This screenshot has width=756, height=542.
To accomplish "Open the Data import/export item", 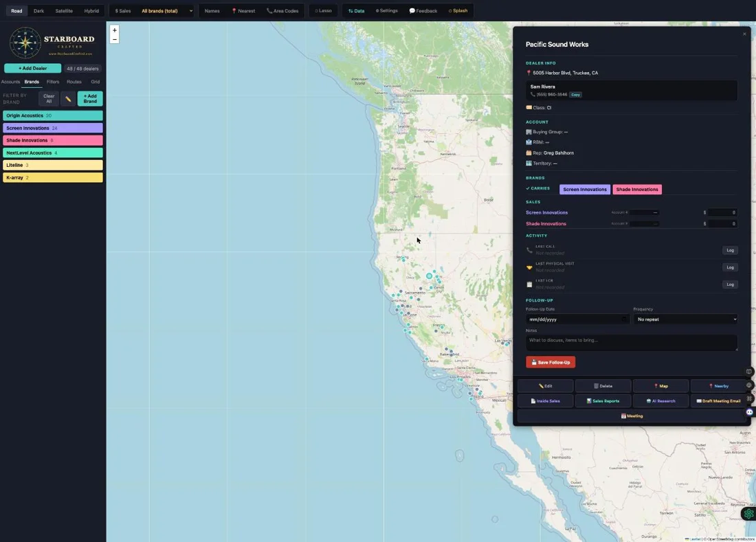I will [x=356, y=10].
